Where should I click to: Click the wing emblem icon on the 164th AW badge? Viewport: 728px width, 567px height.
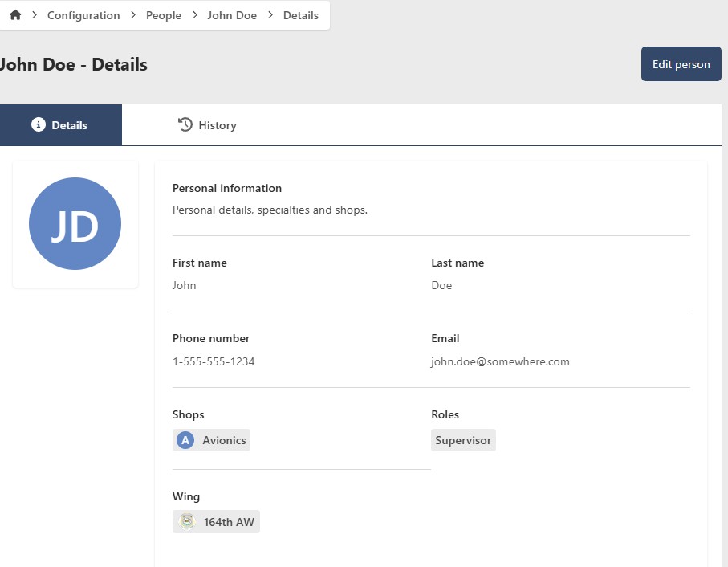(x=185, y=521)
